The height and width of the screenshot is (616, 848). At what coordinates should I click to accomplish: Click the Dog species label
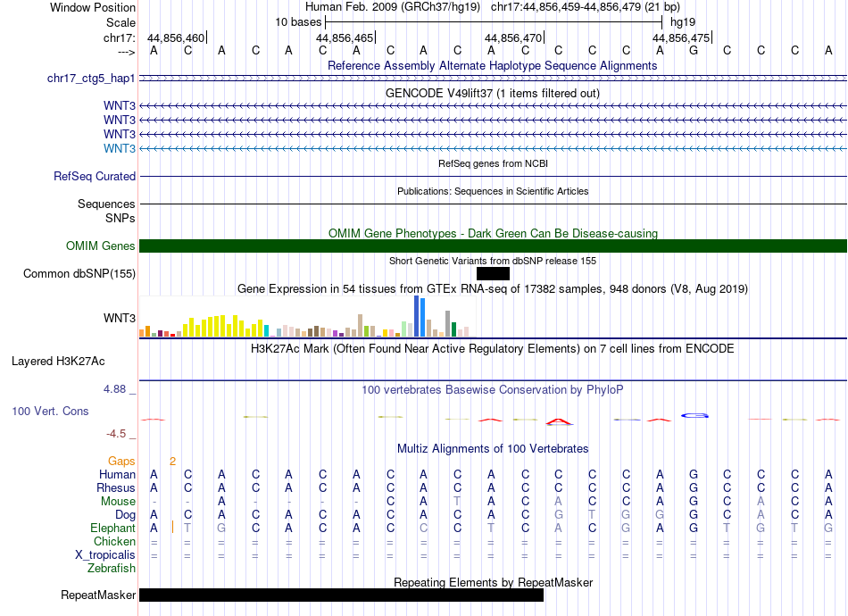pos(125,515)
